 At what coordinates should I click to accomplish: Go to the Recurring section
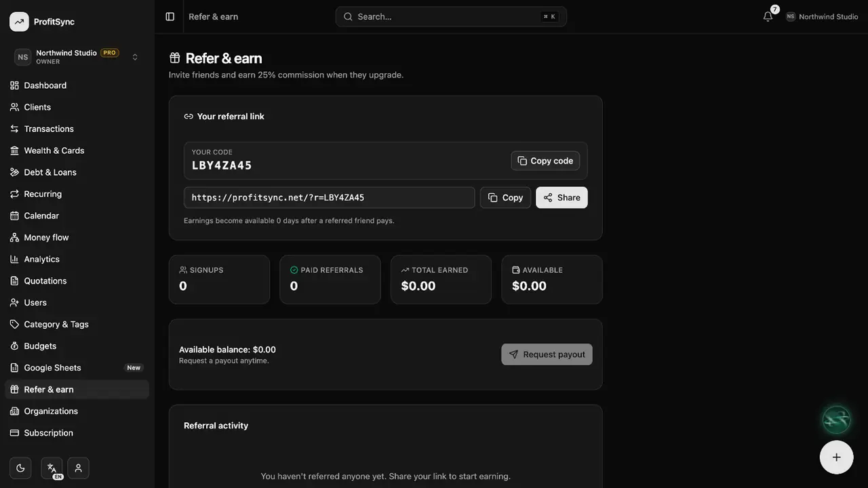point(77,194)
